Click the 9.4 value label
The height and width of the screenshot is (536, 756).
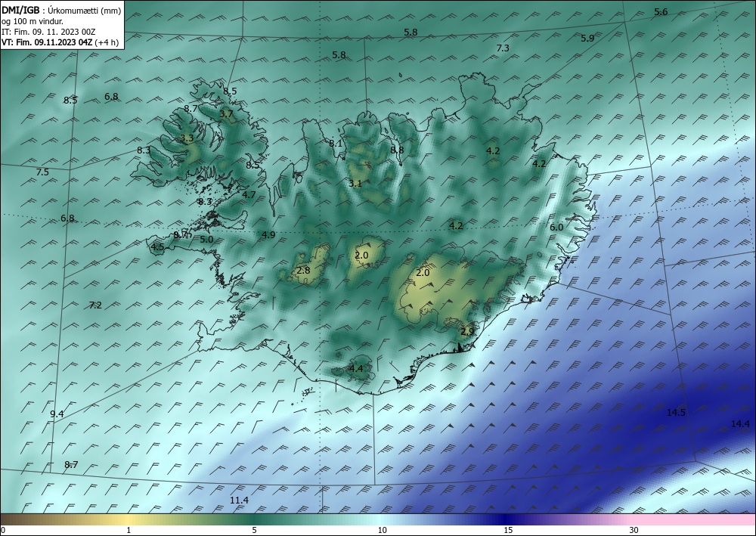(57, 414)
